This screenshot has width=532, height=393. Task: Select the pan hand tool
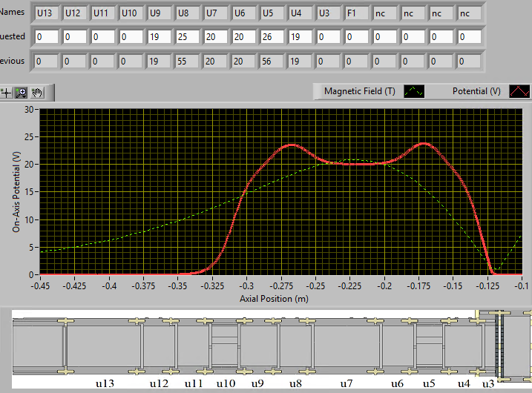click(37, 93)
